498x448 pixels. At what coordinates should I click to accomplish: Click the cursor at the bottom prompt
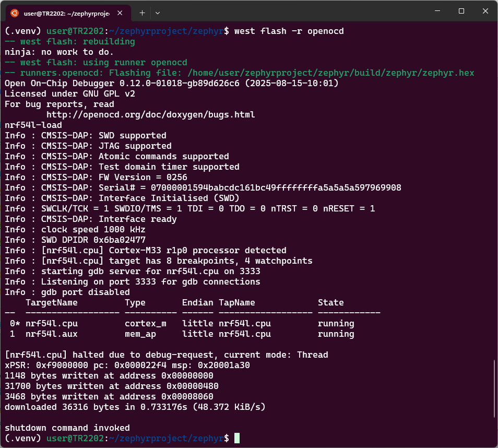pos(237,439)
